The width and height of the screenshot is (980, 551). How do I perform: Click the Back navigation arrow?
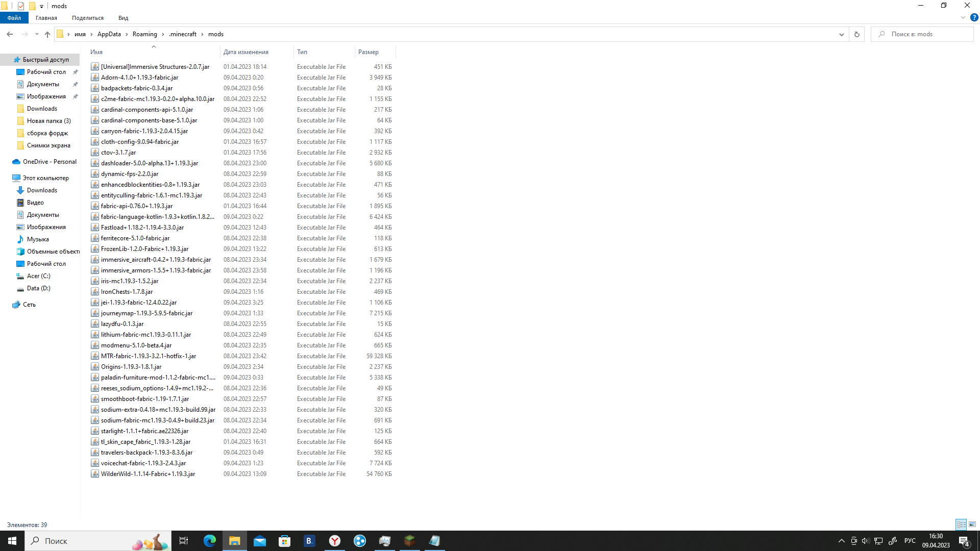tap(10, 34)
